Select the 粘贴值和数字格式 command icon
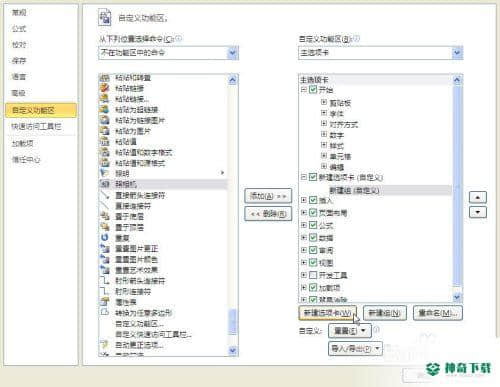 tap(105, 152)
